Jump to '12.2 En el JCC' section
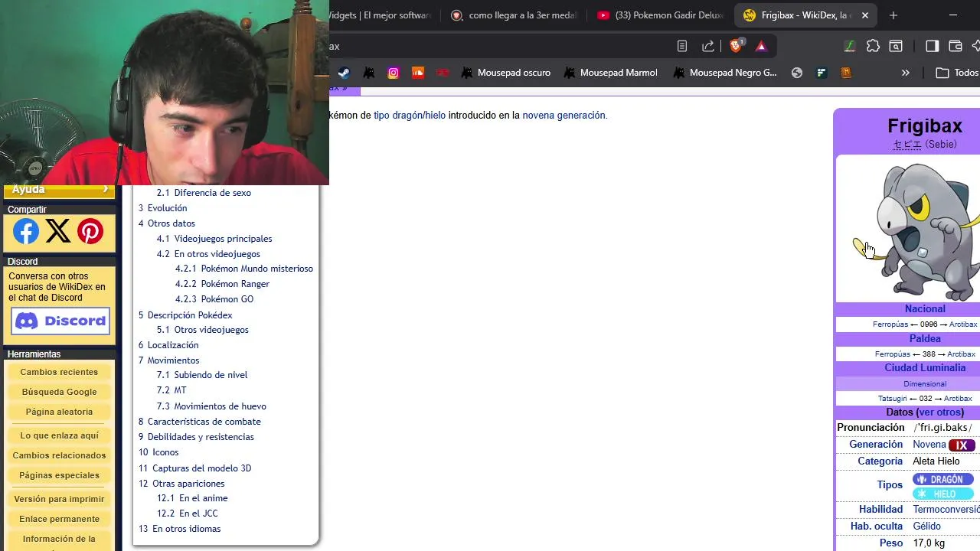This screenshot has width=980, height=551. (x=187, y=514)
